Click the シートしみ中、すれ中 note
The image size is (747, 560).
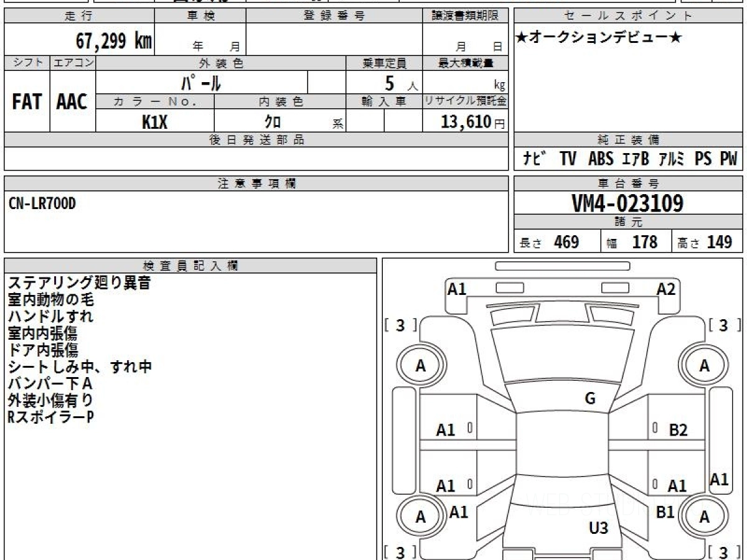[80, 366]
